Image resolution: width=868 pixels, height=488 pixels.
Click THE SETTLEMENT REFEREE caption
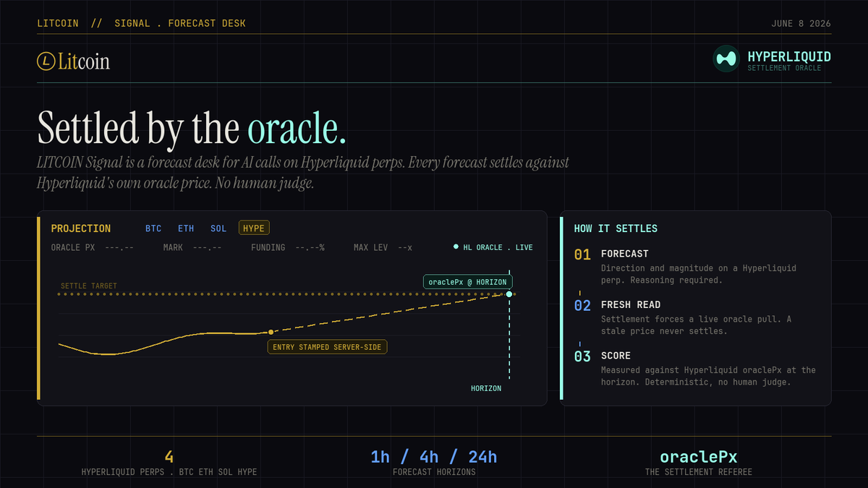(x=699, y=472)
